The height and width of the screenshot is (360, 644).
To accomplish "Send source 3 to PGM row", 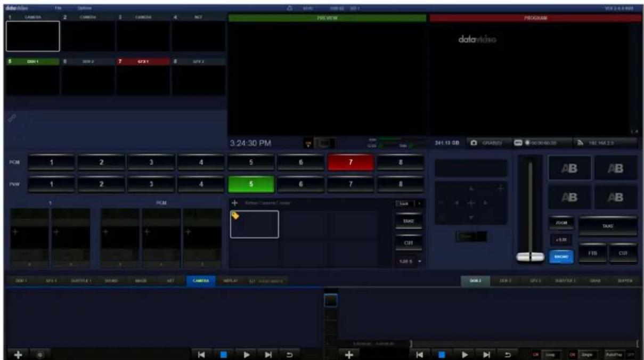I will 152,163.
